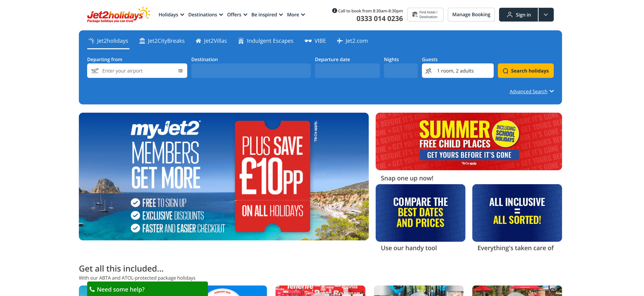Click the Jet2Villas house icon
This screenshot has width=644, height=296.
[x=198, y=41]
